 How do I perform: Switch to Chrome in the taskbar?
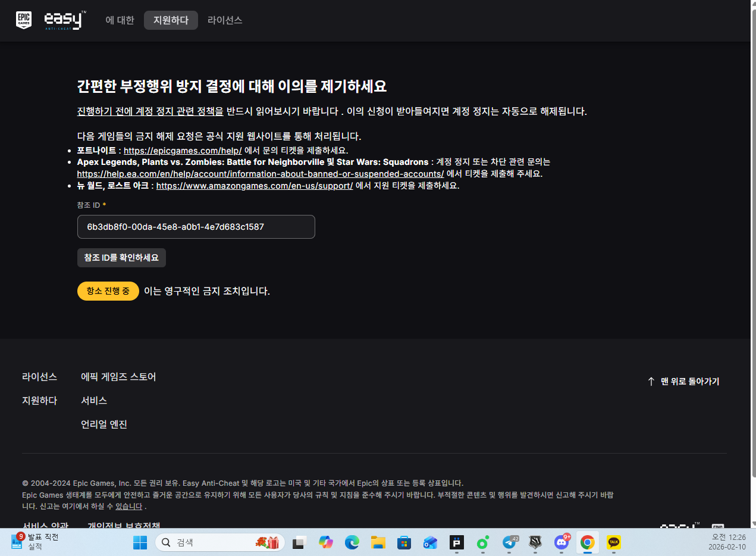coord(587,542)
